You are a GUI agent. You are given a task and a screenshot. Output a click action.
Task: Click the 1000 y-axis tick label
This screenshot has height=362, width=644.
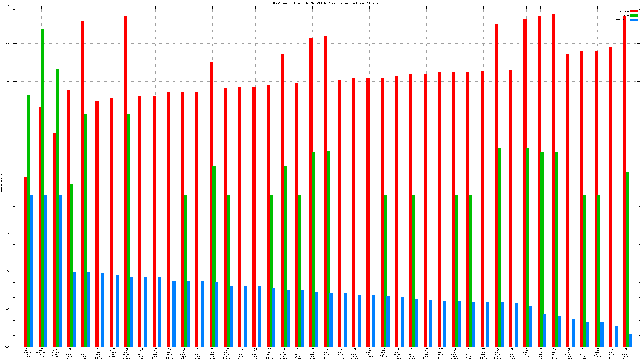click(9, 81)
